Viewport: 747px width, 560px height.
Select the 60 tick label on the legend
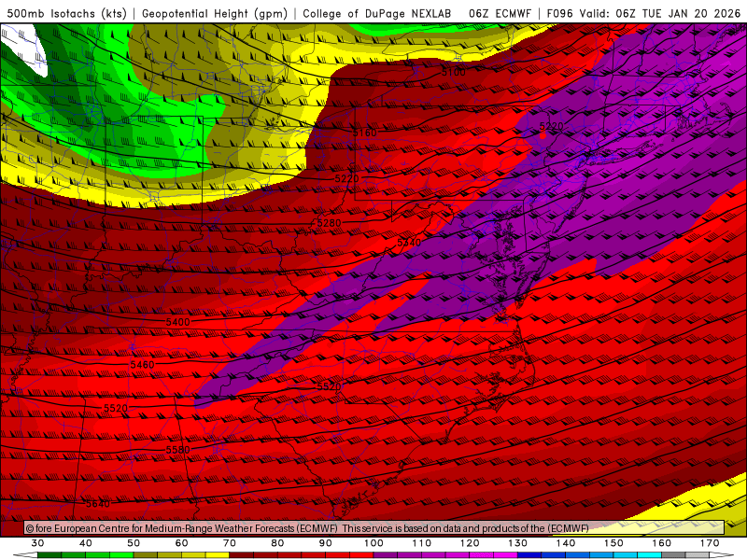181,543
